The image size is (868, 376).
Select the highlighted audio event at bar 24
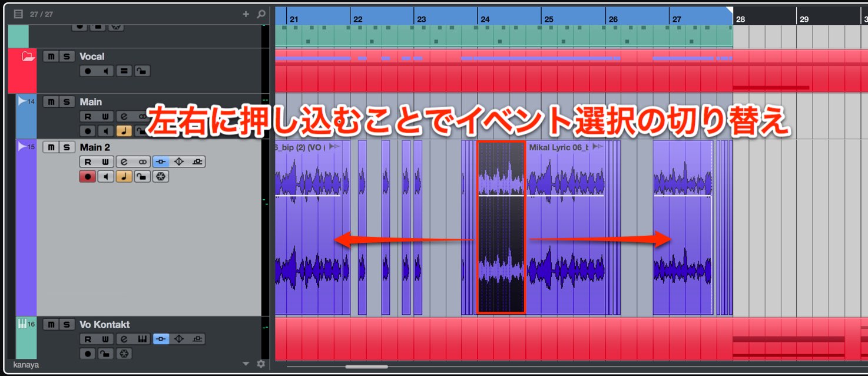(x=501, y=227)
